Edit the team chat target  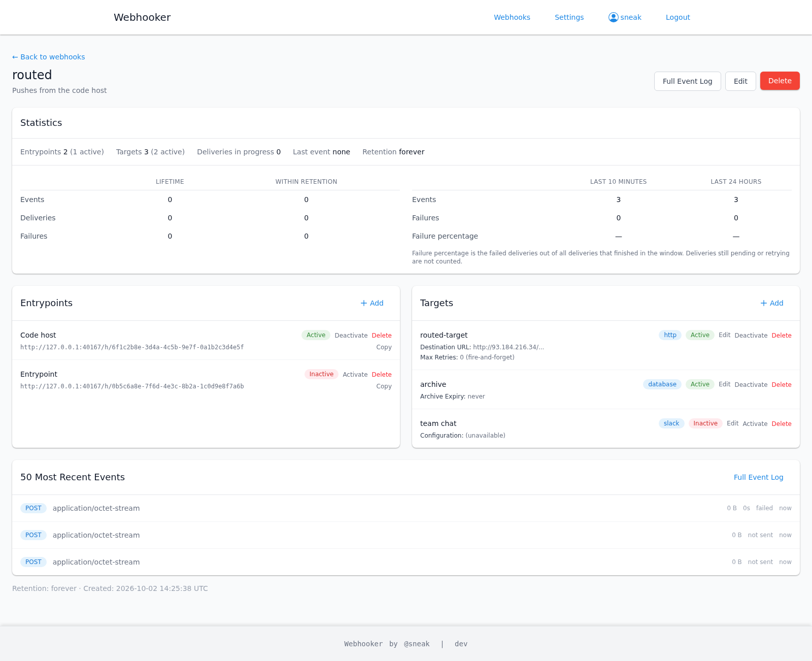[x=732, y=423]
